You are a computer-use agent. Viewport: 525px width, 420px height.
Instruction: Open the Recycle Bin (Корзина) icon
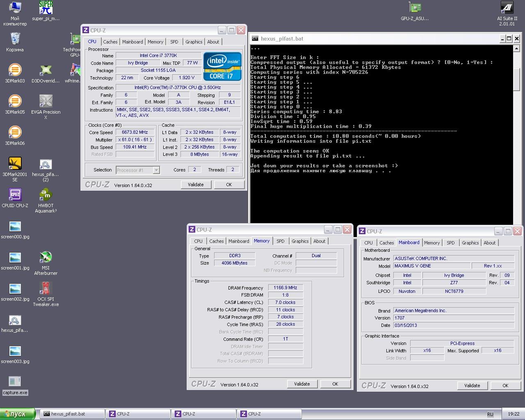[x=15, y=42]
